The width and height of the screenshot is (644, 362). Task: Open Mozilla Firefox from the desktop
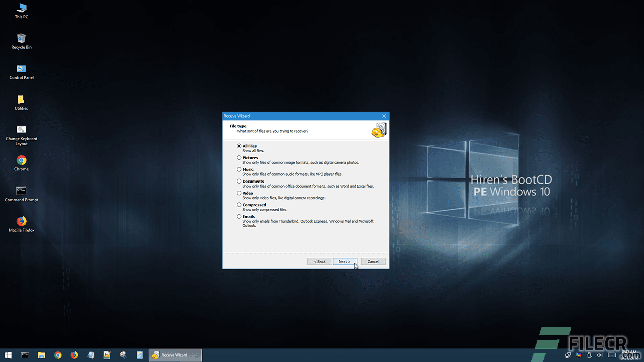tap(21, 221)
